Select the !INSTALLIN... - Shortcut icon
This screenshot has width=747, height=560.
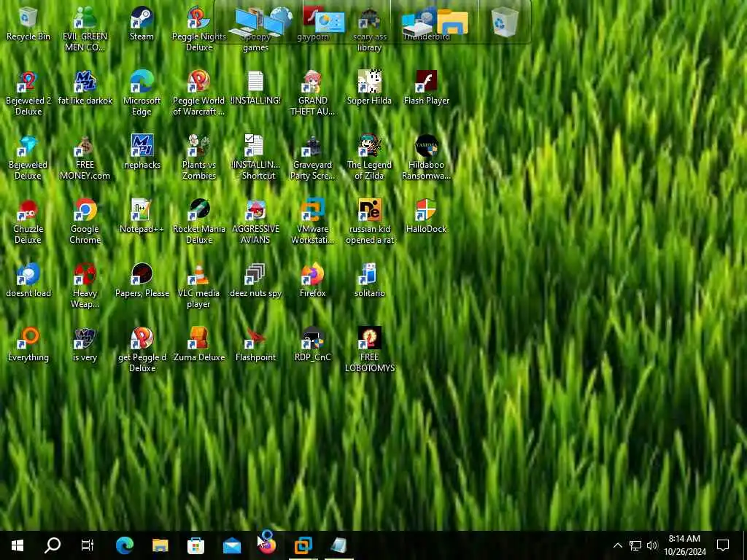coord(255,157)
